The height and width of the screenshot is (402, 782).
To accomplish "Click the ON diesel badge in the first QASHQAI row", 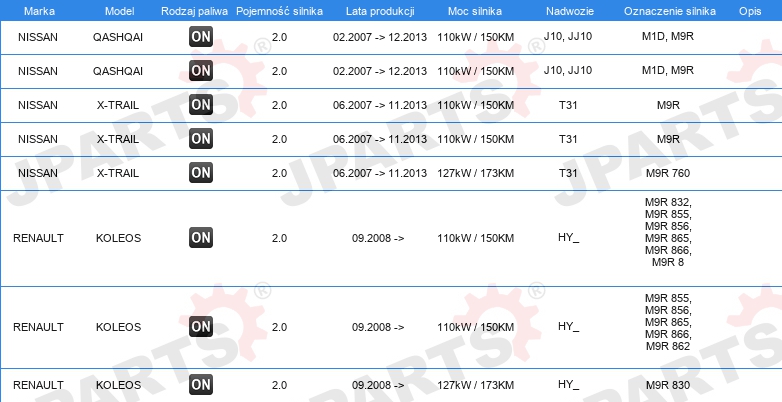I will pyautogui.click(x=201, y=38).
